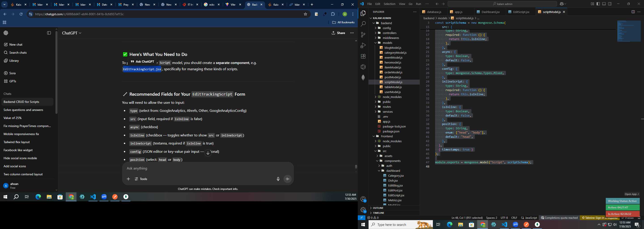Open Source Control view in activity bar
Image resolution: width=644 pixels, height=229 pixels.
pos(363,35)
